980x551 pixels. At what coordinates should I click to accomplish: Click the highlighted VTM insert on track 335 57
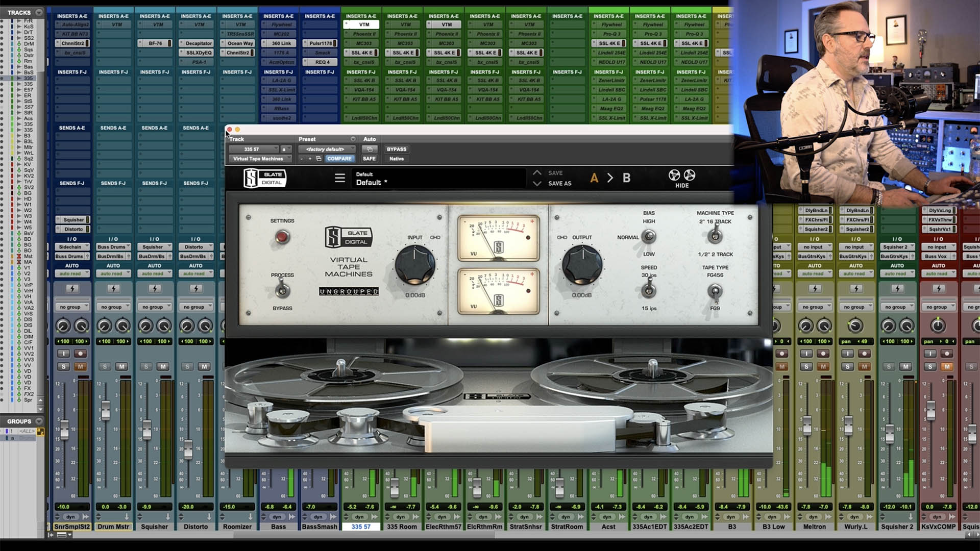tap(361, 24)
